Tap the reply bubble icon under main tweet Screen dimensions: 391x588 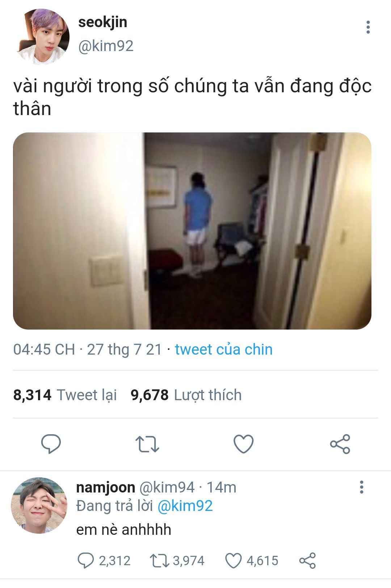point(51,444)
